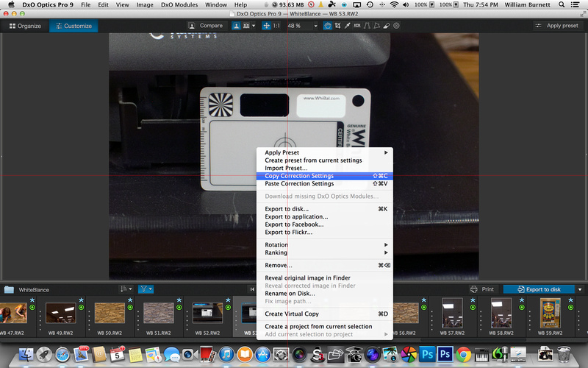Open the DxO Modules menu
Screen dimensions: 588x368
point(179,5)
